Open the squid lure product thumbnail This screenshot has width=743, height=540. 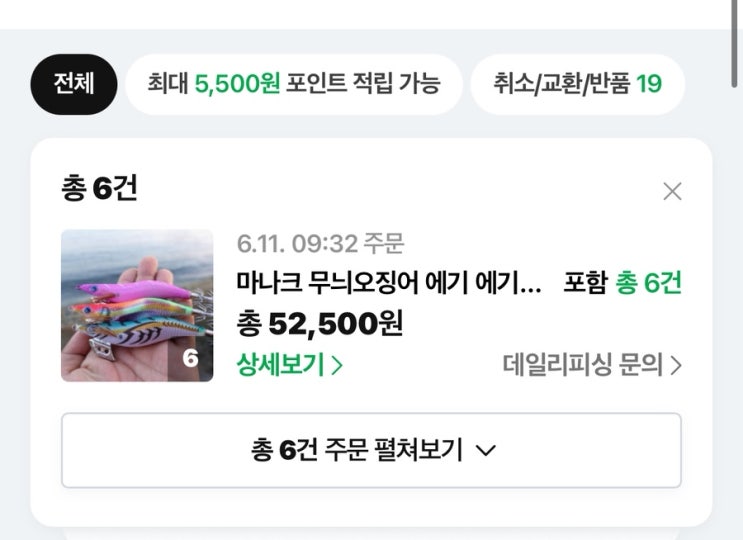tap(137, 306)
